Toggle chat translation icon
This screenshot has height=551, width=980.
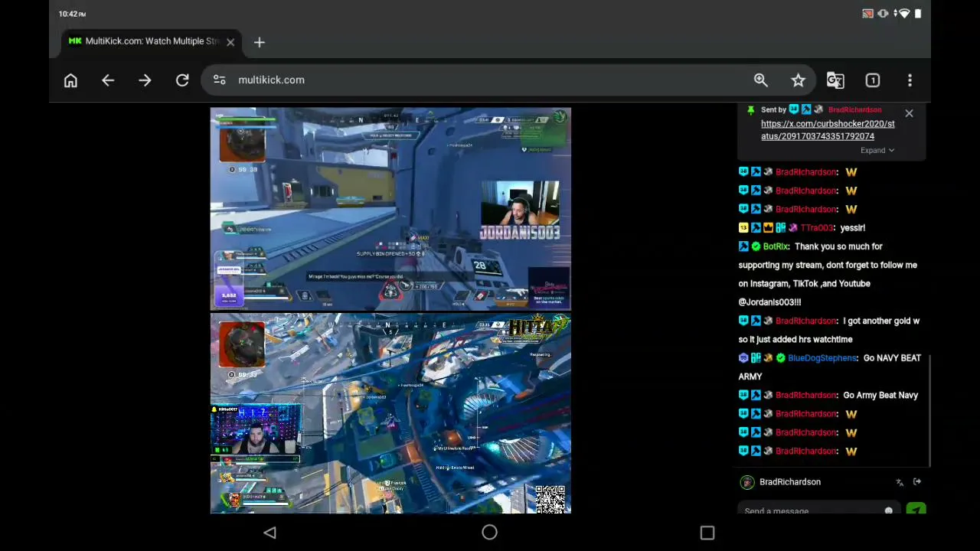(900, 482)
